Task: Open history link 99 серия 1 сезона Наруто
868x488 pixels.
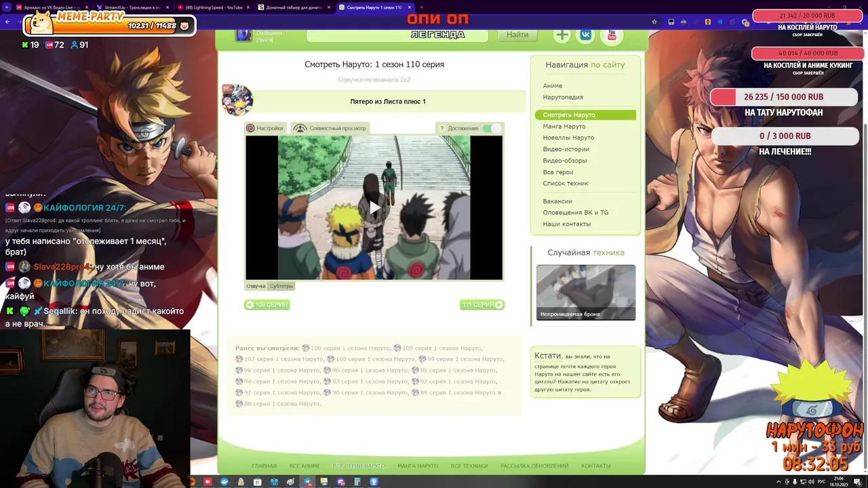Action: (461, 359)
